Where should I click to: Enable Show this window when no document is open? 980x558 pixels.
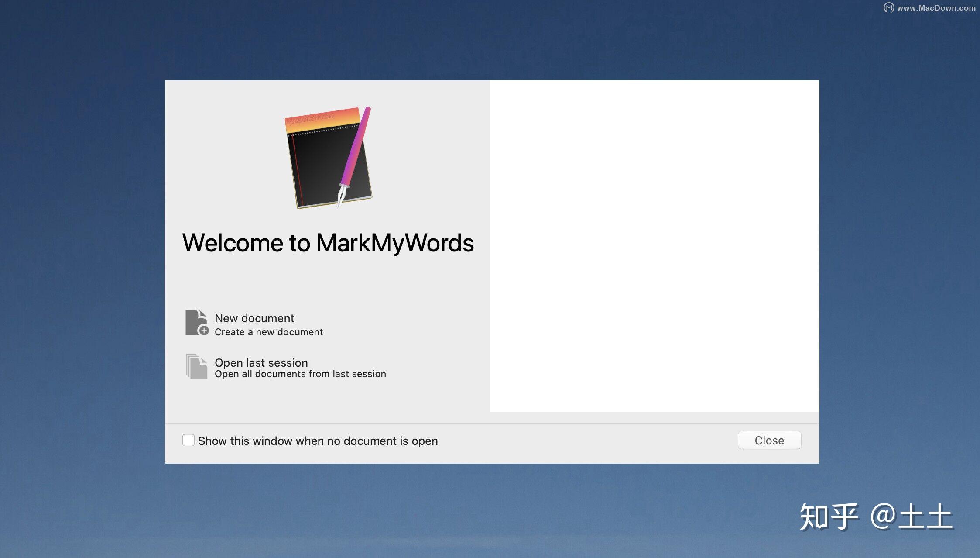click(x=188, y=441)
